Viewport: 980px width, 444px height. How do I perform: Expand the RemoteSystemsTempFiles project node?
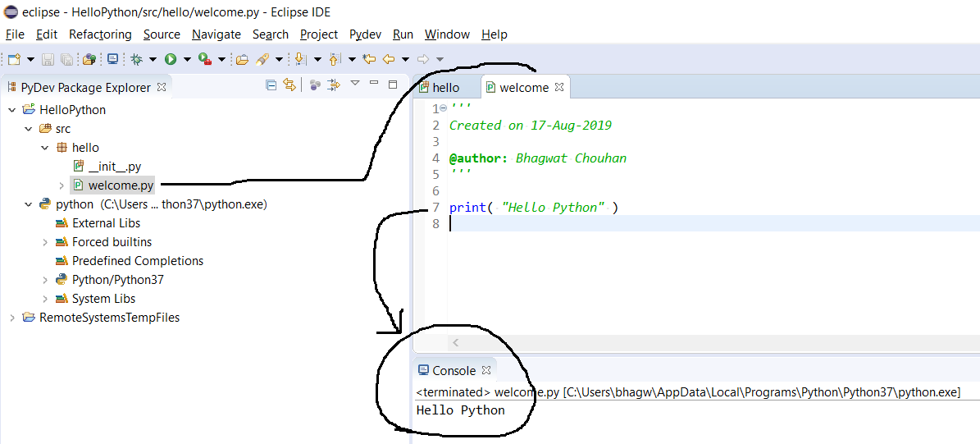[12, 318]
